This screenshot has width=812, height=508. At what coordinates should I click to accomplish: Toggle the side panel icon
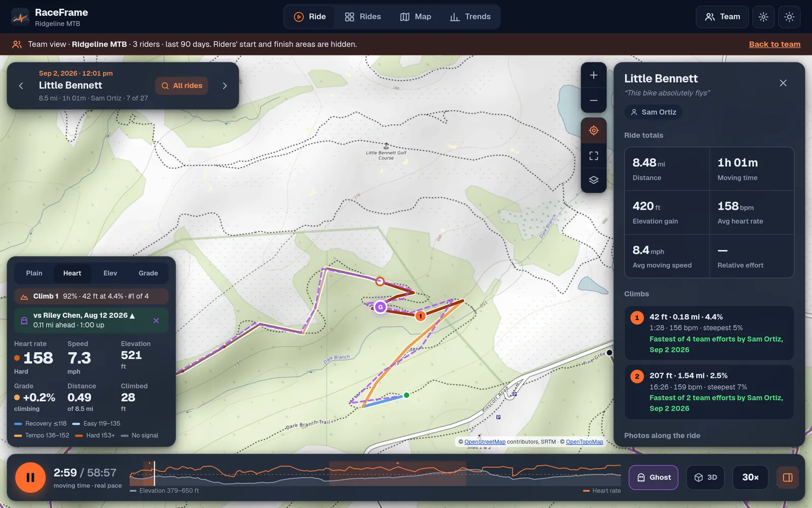(x=788, y=478)
